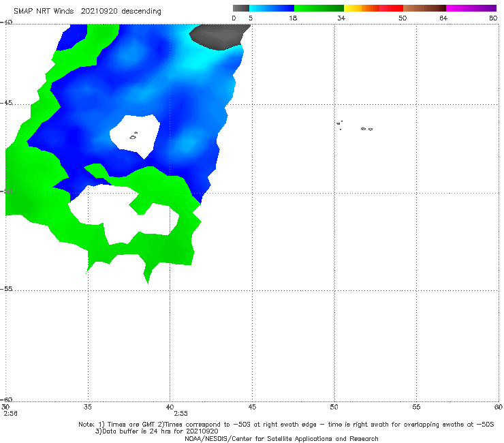Screen dimensions: 504x443
Task: Click the island outlines near longitude 52
Action: (x=366, y=129)
